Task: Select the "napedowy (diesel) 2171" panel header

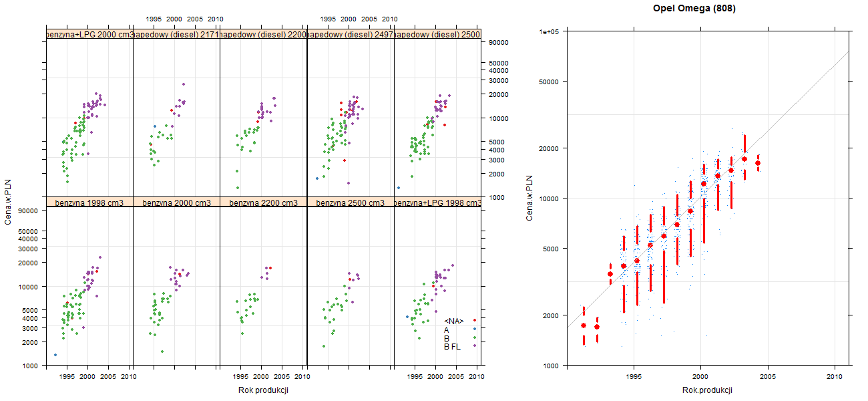Action: [x=176, y=34]
